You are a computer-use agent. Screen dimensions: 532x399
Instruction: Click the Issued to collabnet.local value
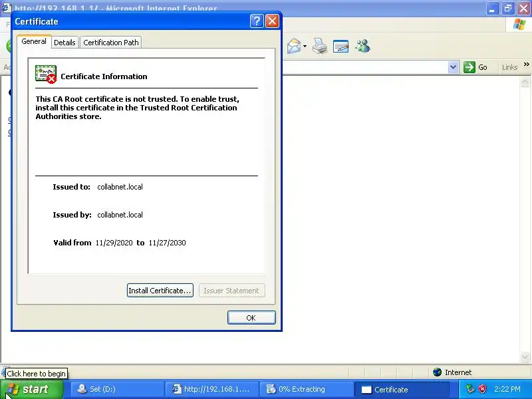pos(120,187)
